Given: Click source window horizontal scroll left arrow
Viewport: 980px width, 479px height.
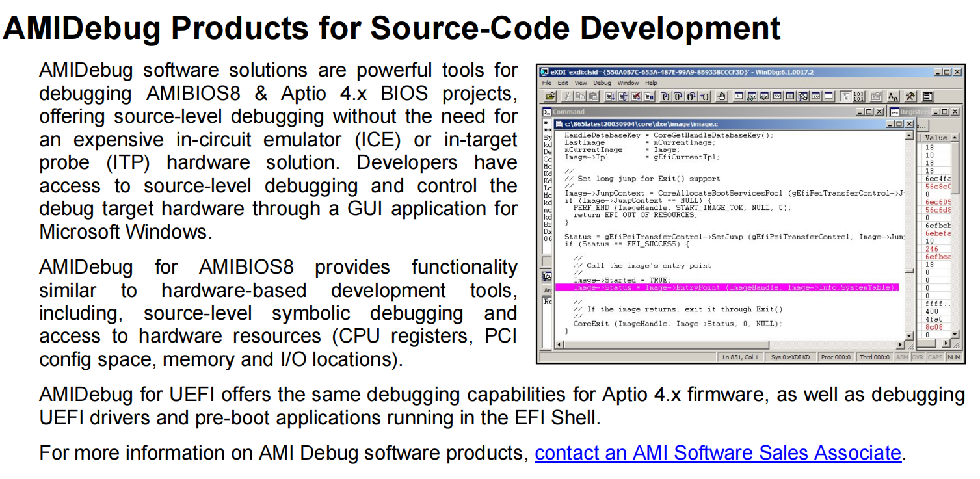Looking at the screenshot, I should 559,344.
